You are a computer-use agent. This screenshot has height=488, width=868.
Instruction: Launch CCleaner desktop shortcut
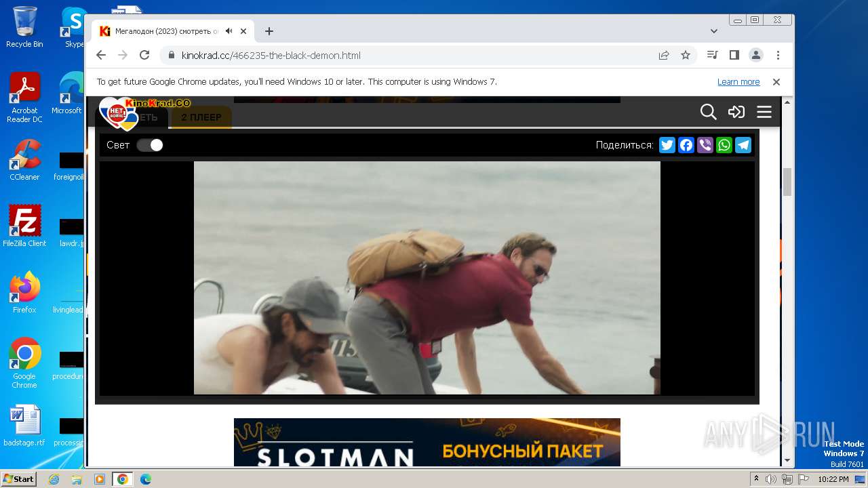[x=24, y=160]
